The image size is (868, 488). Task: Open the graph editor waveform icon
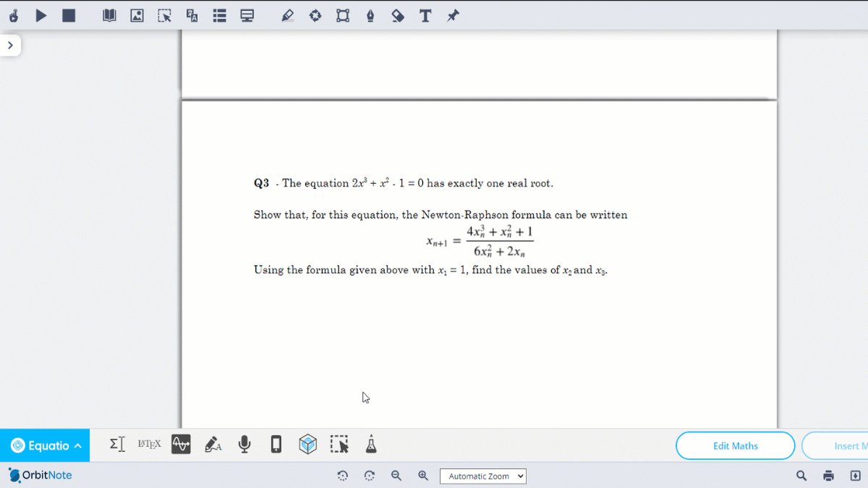(181, 445)
